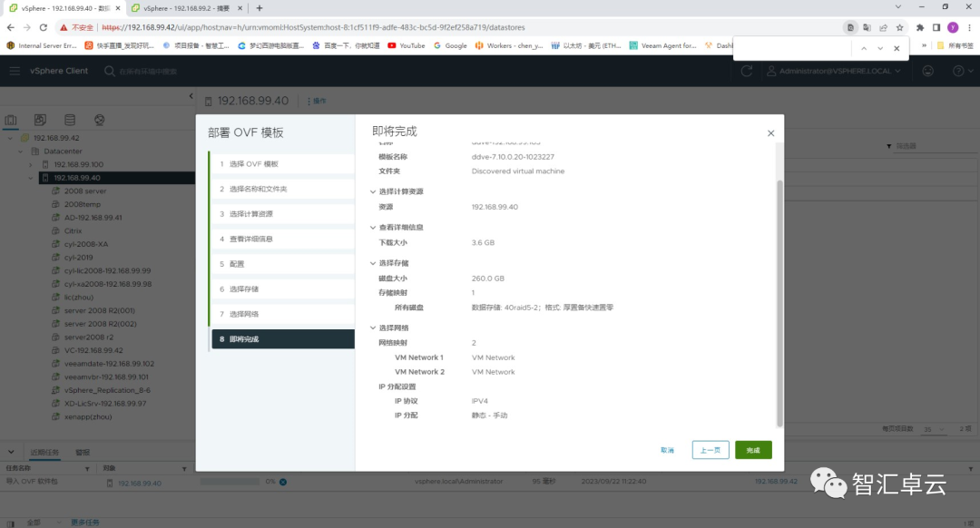Select the vSphere_Replication_8-6 VM

click(x=107, y=390)
